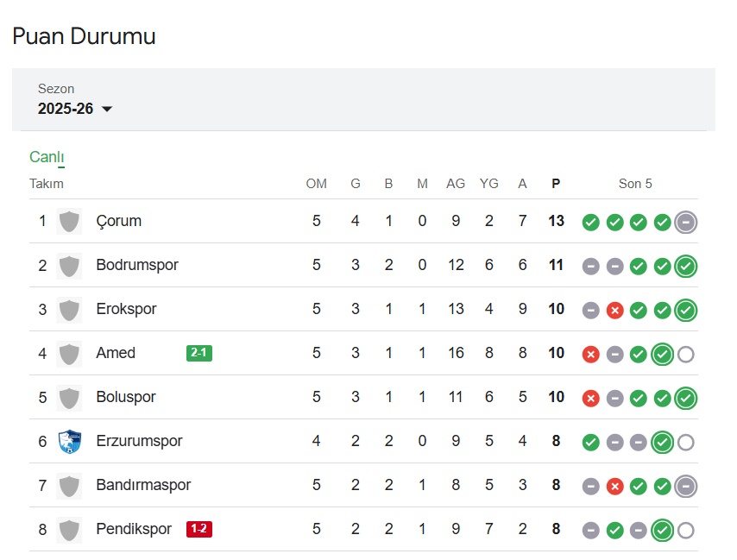Click Bodrumspor's most recent win icon

tap(686, 267)
